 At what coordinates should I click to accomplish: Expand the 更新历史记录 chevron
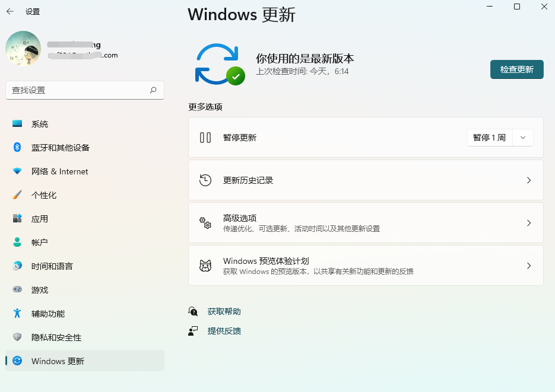click(x=529, y=180)
